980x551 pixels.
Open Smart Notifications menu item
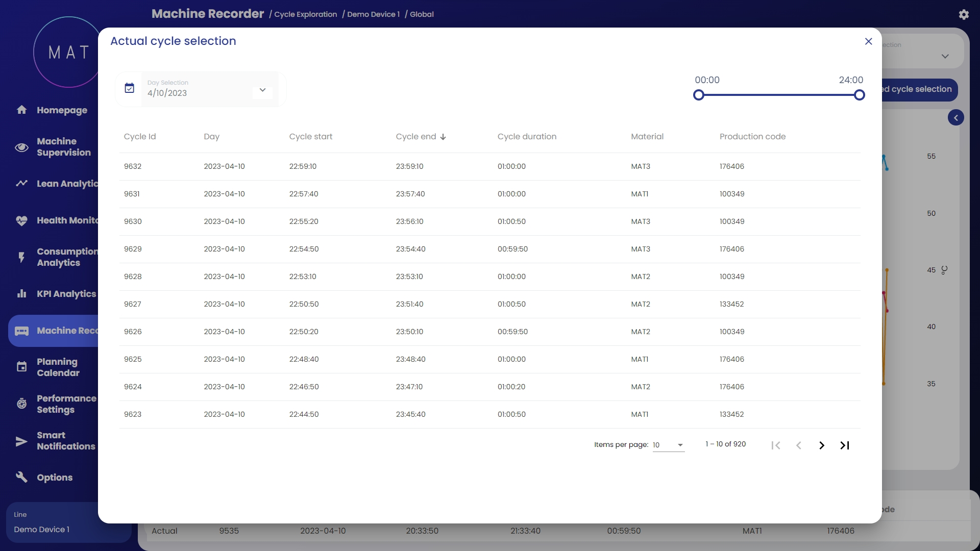(x=65, y=441)
